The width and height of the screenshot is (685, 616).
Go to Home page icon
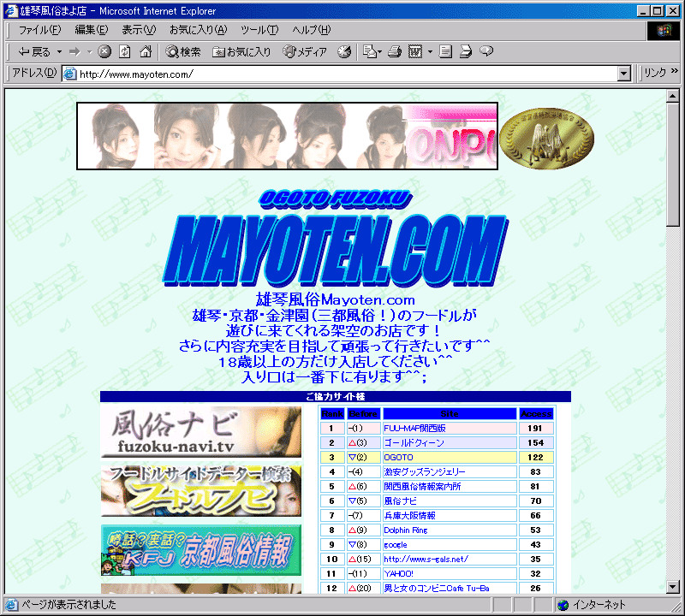146,51
